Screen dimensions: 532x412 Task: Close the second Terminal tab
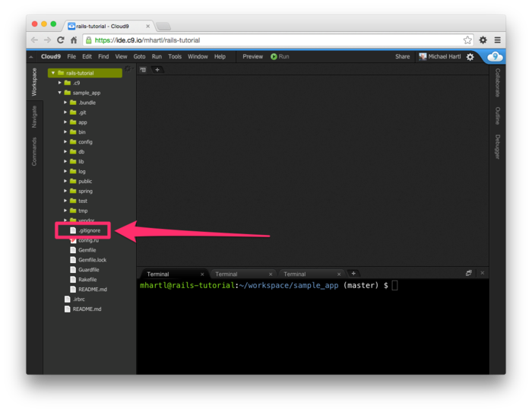click(x=271, y=274)
